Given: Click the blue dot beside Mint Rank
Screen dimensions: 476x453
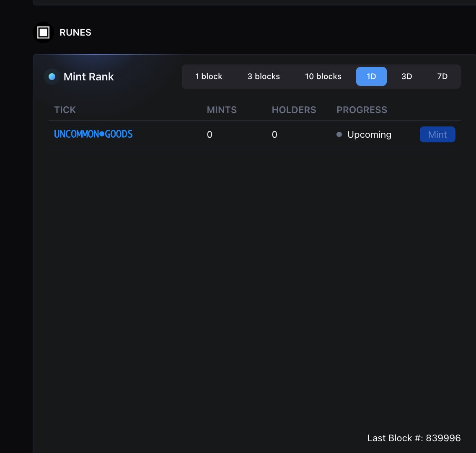Looking at the screenshot, I should pos(52,77).
